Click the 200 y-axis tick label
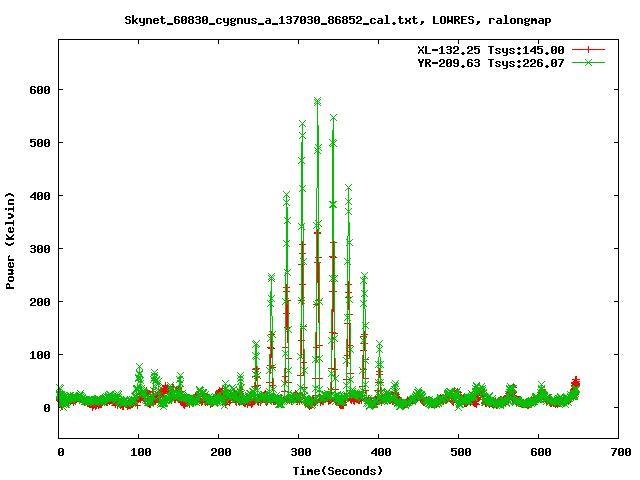Image resolution: width=640 pixels, height=480 pixels. click(x=40, y=302)
